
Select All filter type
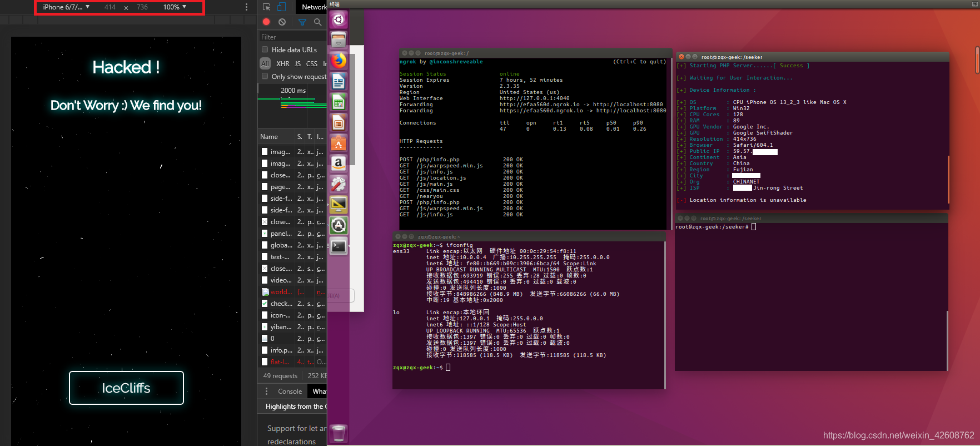pos(265,63)
